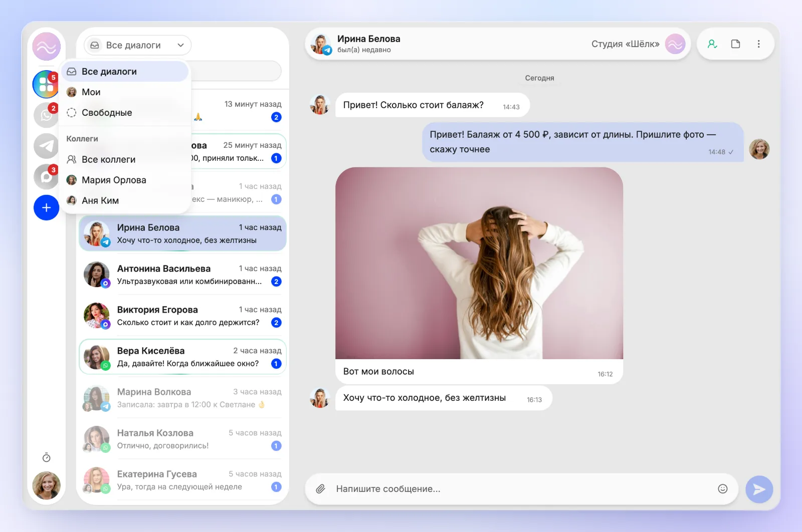This screenshot has height=532, width=802.
Task: Click the Напишите сообщение input field
Action: [x=521, y=489]
